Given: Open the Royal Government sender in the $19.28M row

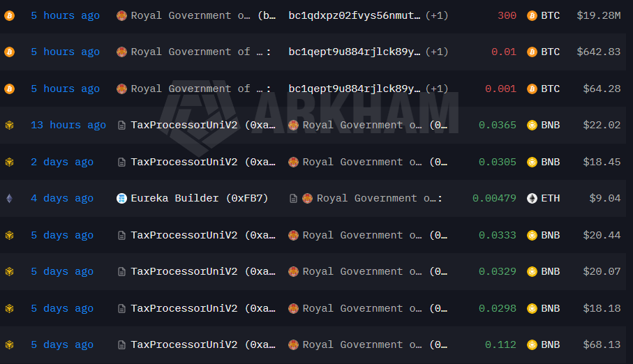Looking at the screenshot, I should pyautogui.click(x=203, y=16).
